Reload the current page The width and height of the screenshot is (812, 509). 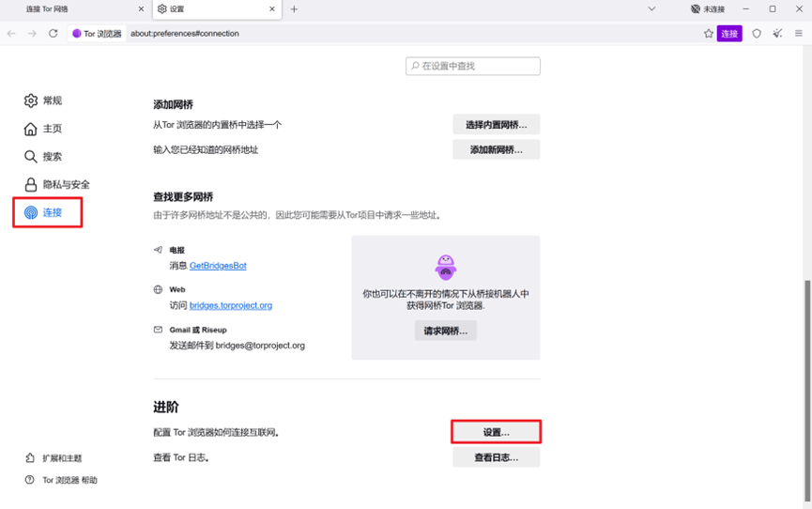(x=53, y=34)
